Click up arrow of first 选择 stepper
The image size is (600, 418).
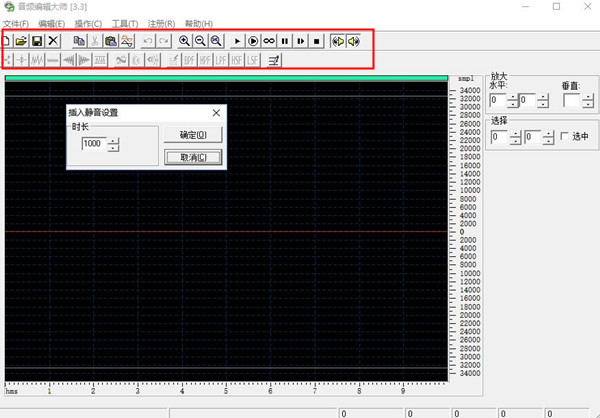516,134
